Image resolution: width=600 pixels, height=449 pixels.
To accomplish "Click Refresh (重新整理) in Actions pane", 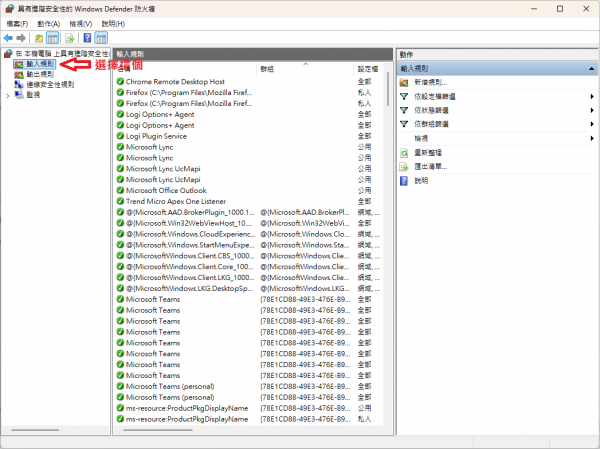I will point(428,152).
